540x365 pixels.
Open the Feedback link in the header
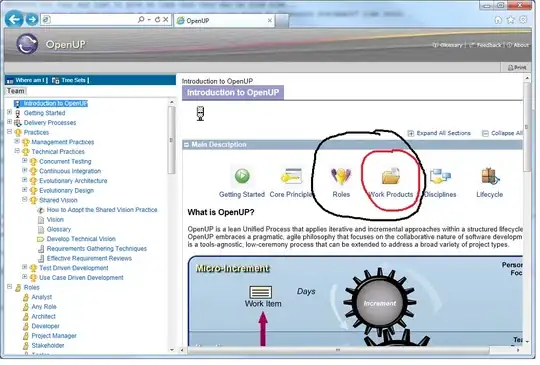coord(486,45)
